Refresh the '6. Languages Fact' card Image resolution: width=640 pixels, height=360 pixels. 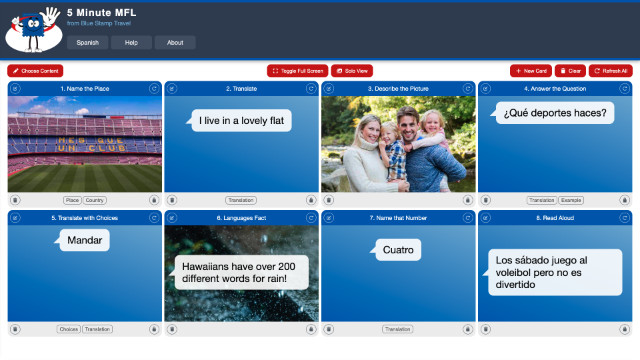pyautogui.click(x=311, y=218)
